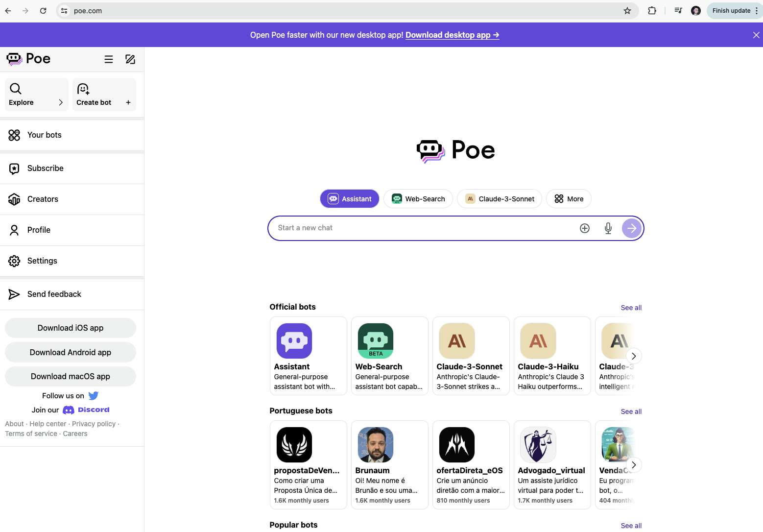Open browser media control icon

coord(678,11)
